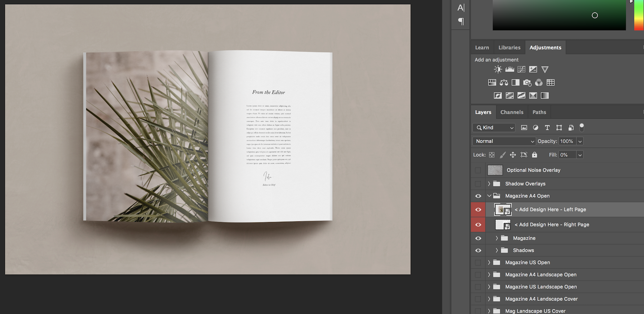This screenshot has height=314, width=644.
Task: Click inside the color picker field
Action: (559, 15)
